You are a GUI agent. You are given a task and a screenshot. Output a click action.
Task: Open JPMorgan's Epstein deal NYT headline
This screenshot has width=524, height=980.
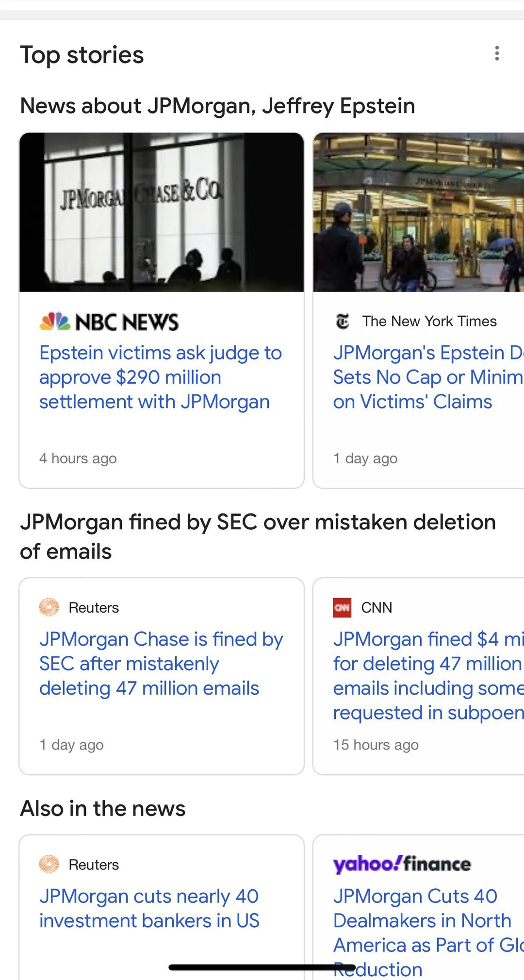point(427,377)
